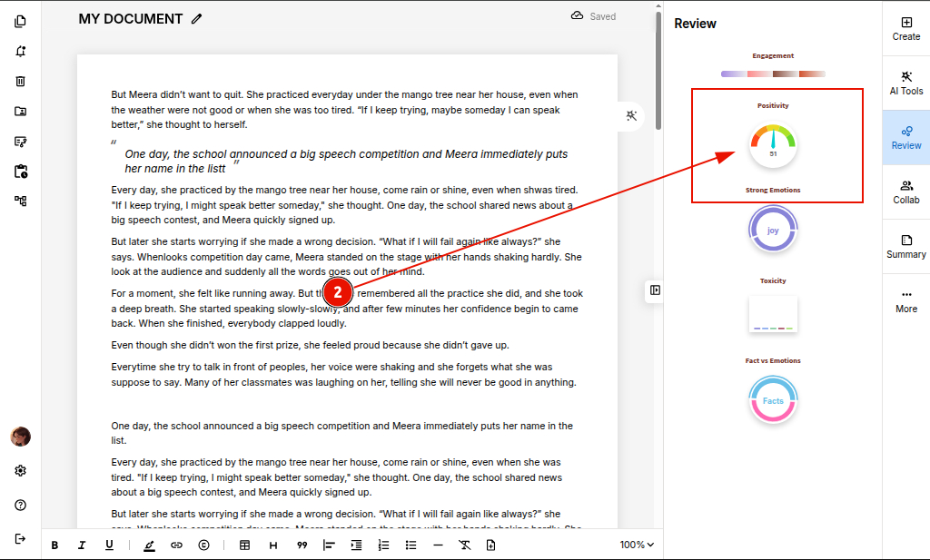Click the highlight pen icon

pos(149,545)
